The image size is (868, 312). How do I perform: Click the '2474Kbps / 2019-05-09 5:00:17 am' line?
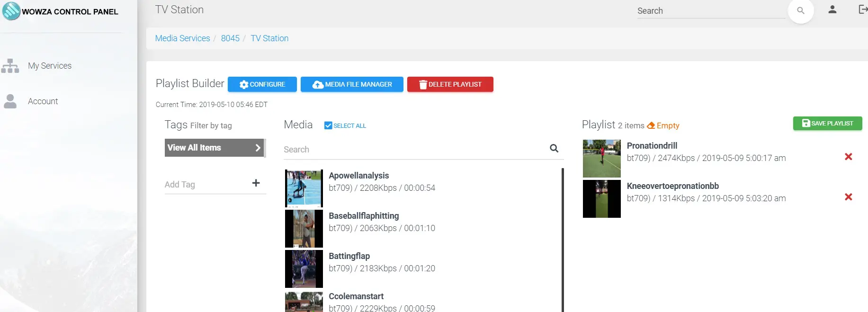pyautogui.click(x=707, y=158)
